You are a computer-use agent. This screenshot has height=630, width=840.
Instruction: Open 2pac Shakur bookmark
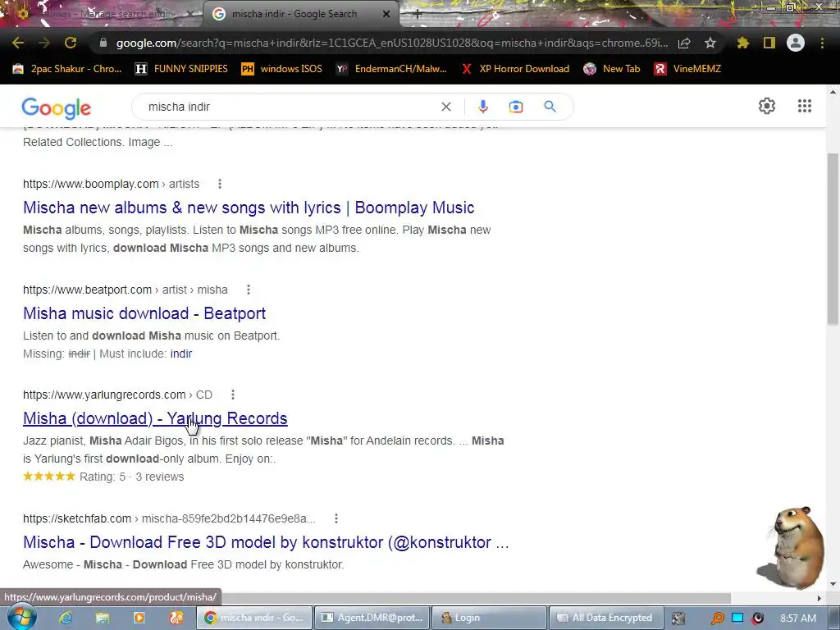(x=67, y=69)
